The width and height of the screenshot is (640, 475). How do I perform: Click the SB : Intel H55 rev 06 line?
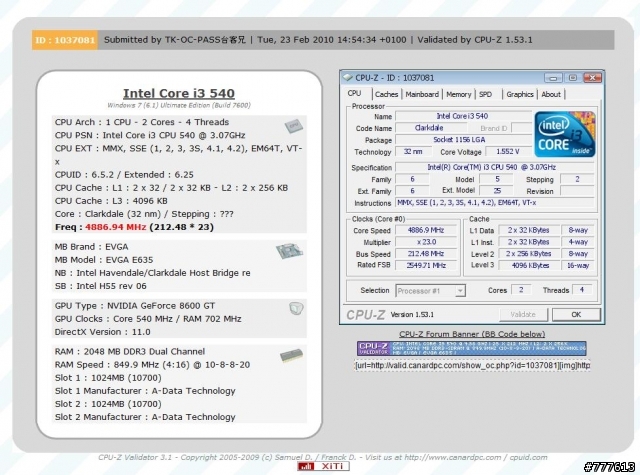pos(100,286)
